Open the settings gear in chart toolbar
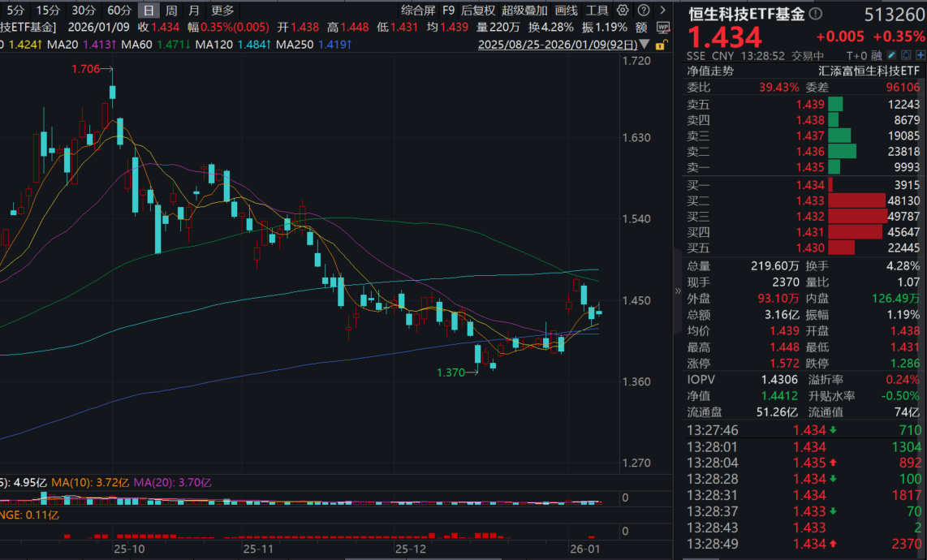927x560 pixels. 623,11
